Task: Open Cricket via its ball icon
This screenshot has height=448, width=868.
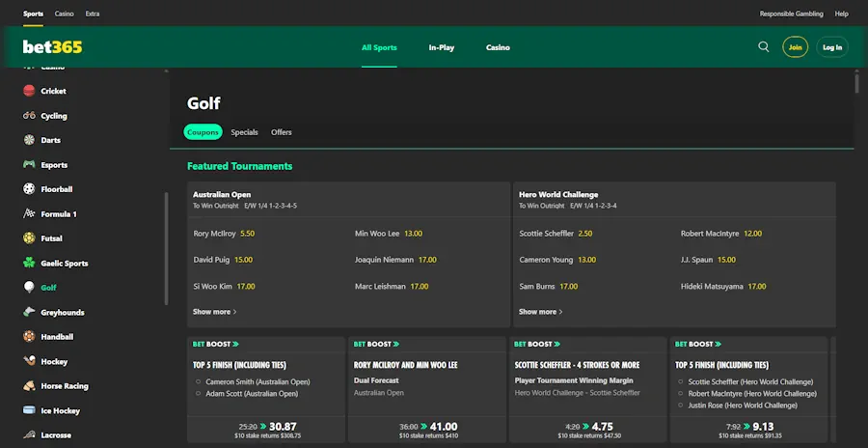Action: (29, 91)
